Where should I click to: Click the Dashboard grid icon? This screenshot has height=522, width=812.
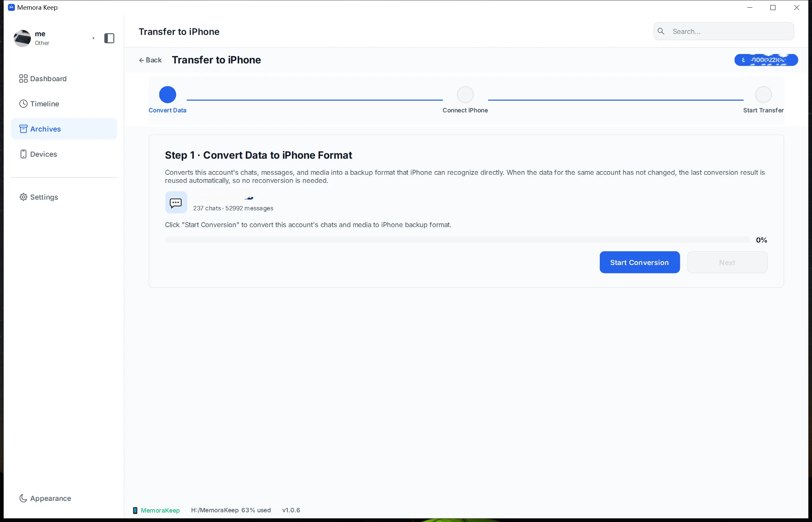(23, 79)
